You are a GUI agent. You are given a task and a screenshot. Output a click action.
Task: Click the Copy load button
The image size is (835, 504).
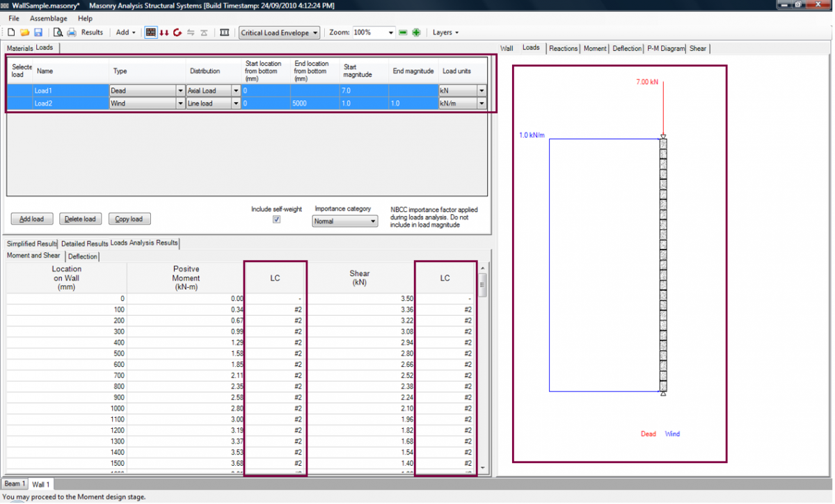(129, 218)
